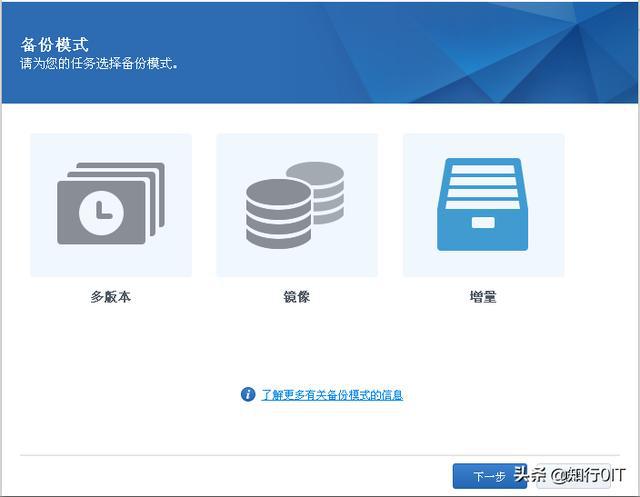
Task: Select the 多版本 multi-version backup icon
Action: pyautogui.click(x=111, y=205)
